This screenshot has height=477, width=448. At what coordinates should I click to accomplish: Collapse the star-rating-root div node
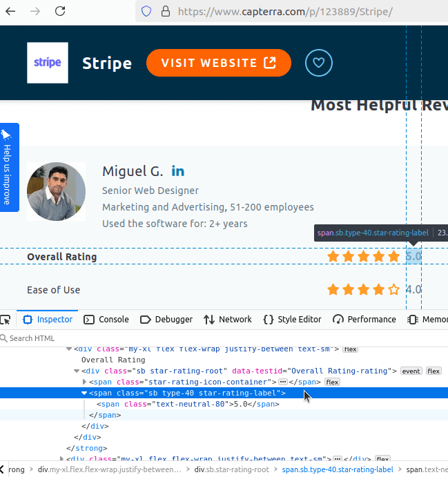click(x=77, y=371)
